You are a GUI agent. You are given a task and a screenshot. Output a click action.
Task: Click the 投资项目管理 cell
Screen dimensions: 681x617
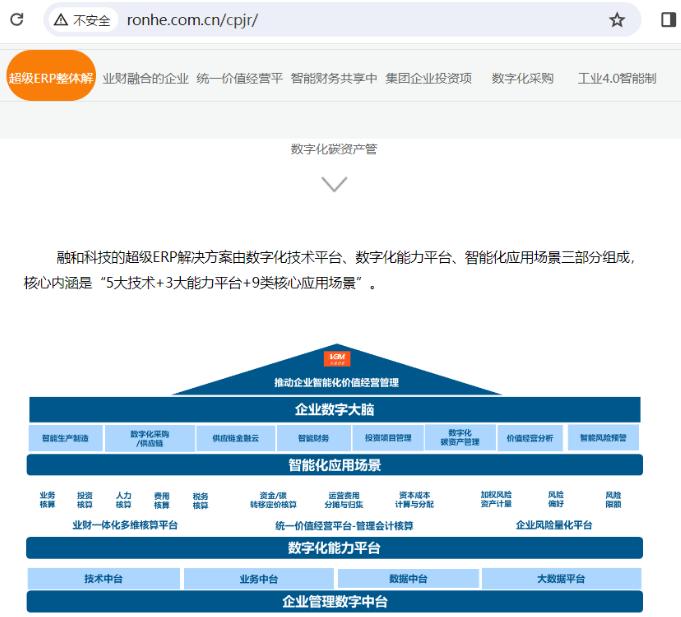388,438
